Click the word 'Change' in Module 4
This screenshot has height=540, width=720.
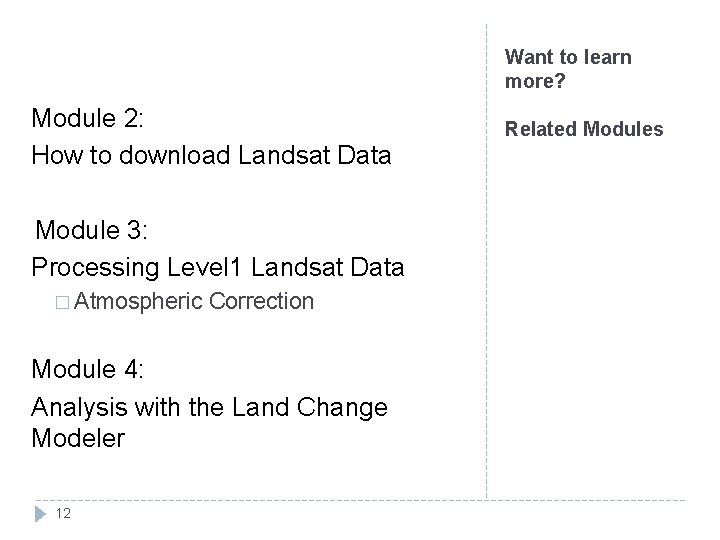pos(342,408)
